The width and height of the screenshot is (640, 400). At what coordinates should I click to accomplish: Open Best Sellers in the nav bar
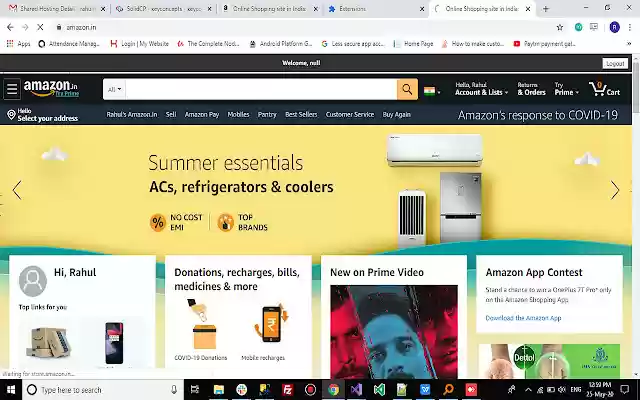(x=301, y=115)
